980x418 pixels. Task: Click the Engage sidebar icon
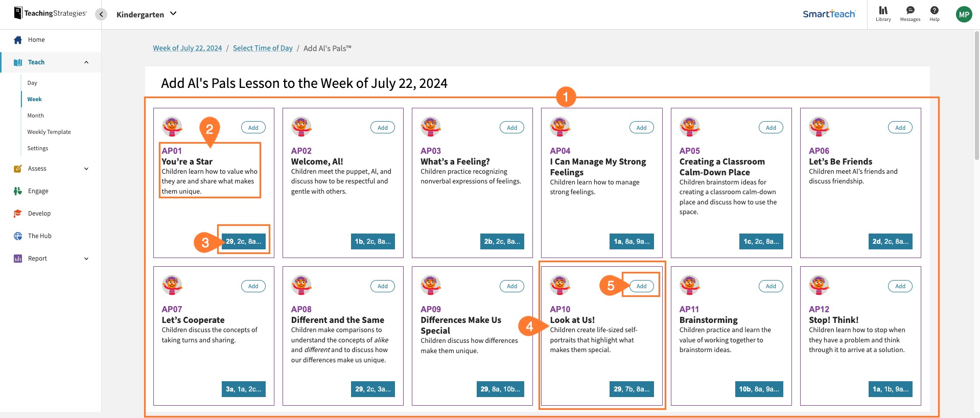(x=18, y=191)
